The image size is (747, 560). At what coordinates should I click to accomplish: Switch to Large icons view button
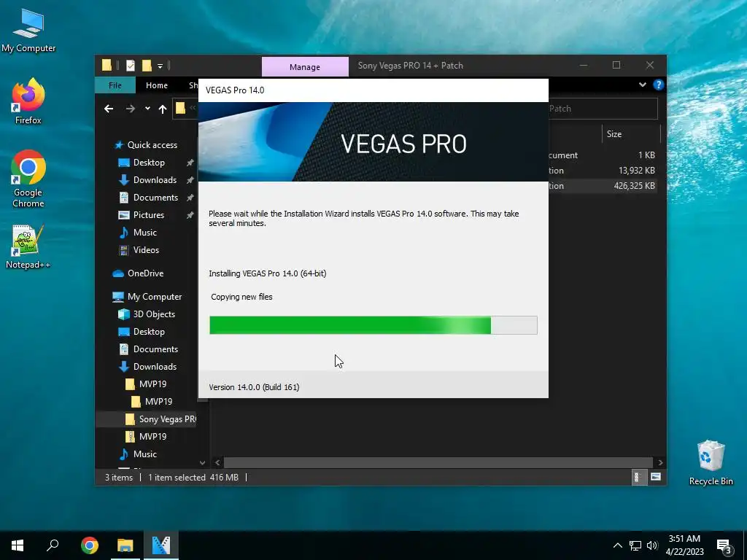coord(656,477)
